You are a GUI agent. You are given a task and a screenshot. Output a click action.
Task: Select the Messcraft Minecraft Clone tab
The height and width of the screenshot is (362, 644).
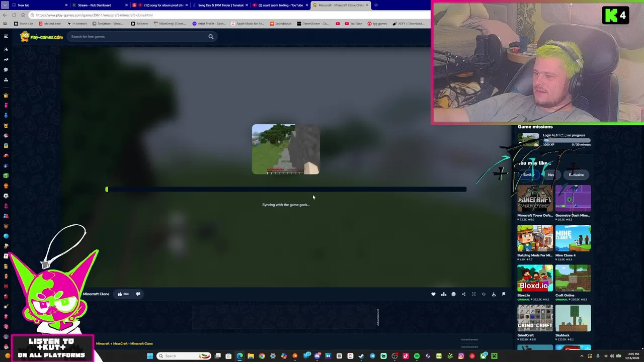tap(341, 5)
